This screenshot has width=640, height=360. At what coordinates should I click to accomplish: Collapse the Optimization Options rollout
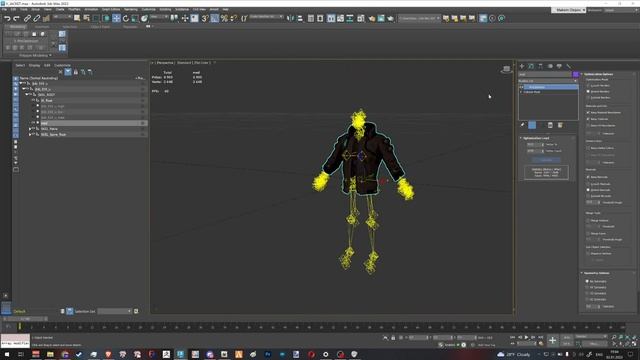(x=598, y=74)
